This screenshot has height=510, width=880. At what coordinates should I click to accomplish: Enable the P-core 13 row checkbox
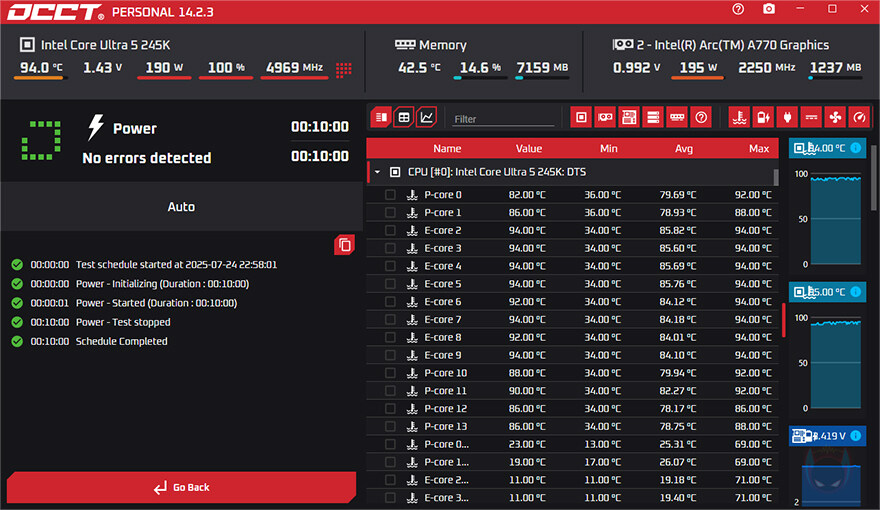click(x=390, y=426)
